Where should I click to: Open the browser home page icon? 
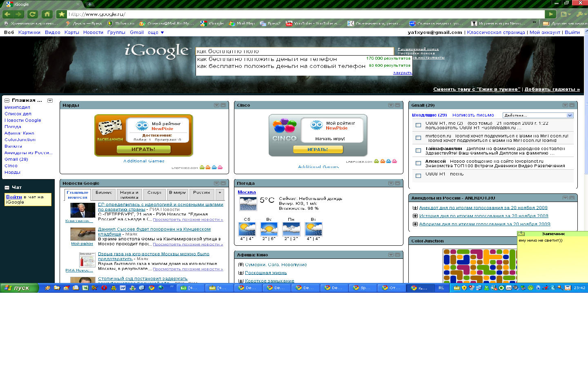[x=47, y=14]
